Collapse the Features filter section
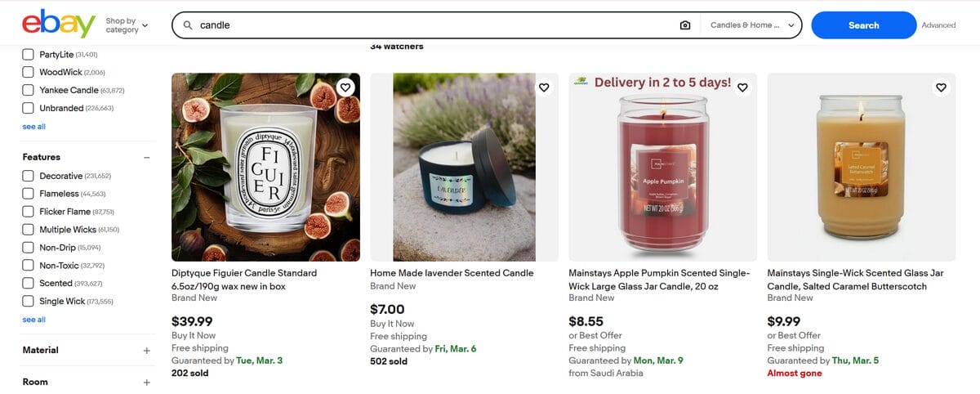 click(147, 157)
